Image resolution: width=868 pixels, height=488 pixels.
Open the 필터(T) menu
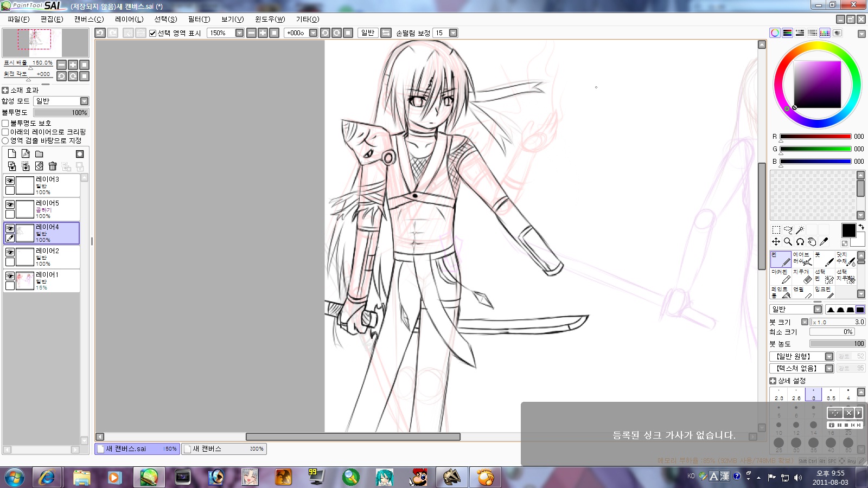(199, 19)
